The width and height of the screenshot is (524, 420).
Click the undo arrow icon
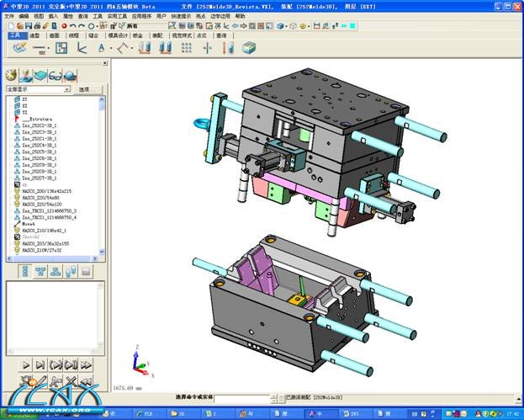point(73,26)
